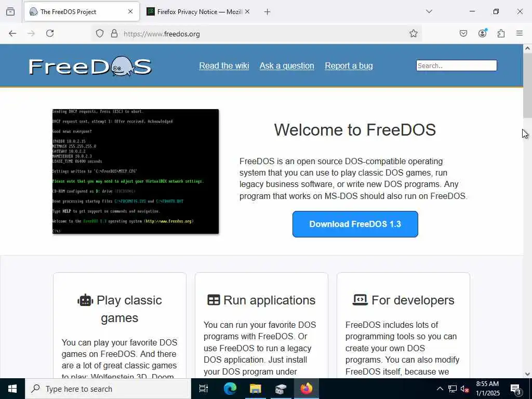Click the padlock site information icon
The image size is (532, 399).
coord(114,33)
